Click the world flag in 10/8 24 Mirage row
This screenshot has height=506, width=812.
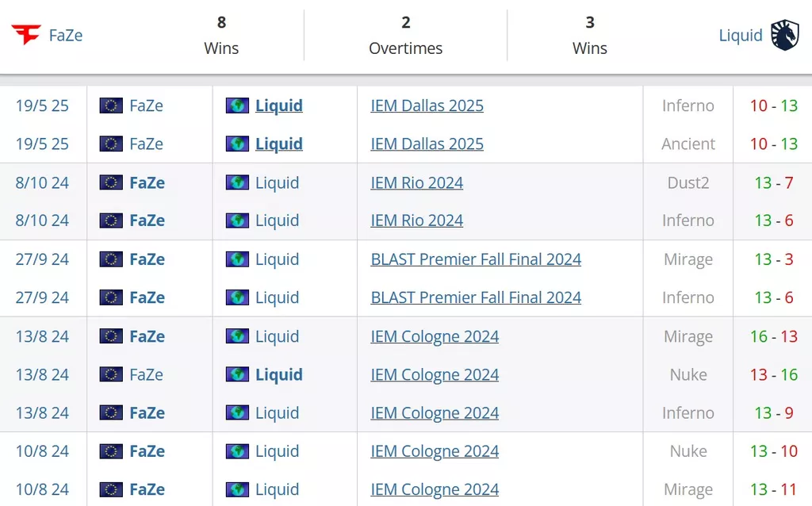coord(237,489)
